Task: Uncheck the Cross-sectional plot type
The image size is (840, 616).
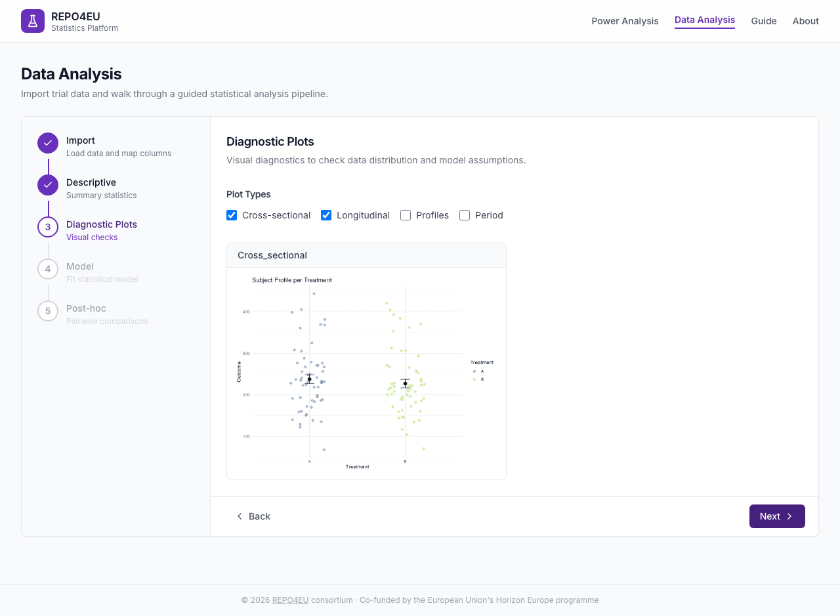Action: pyautogui.click(x=232, y=215)
